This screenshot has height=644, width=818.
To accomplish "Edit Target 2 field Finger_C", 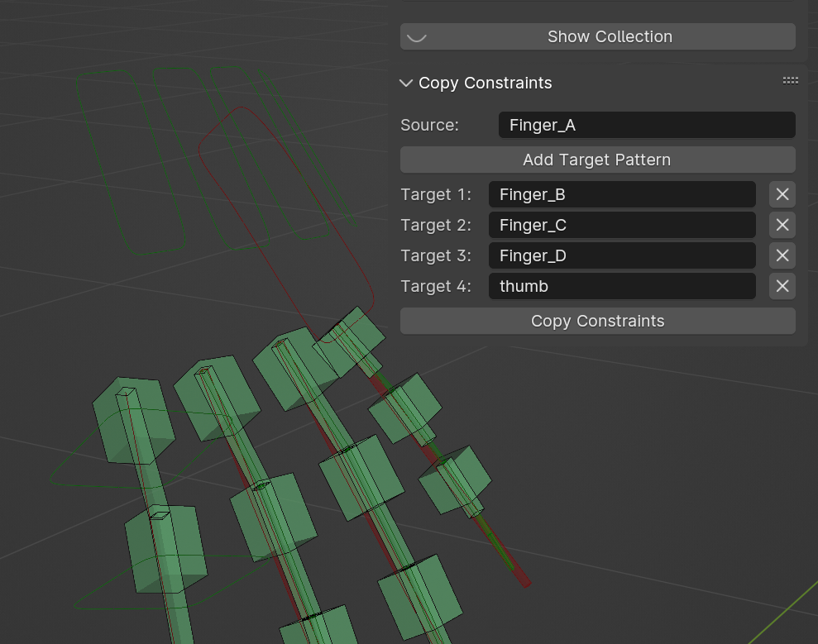I will [622, 225].
